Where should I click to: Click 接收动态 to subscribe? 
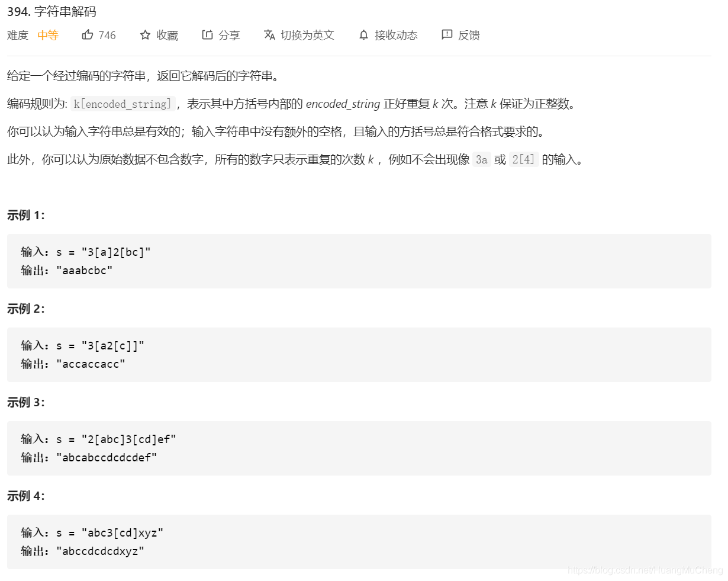[396, 36]
